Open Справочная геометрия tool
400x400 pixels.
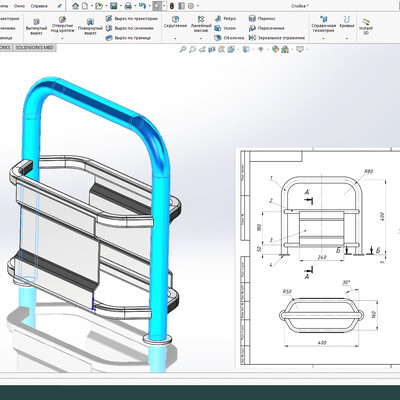click(x=323, y=24)
